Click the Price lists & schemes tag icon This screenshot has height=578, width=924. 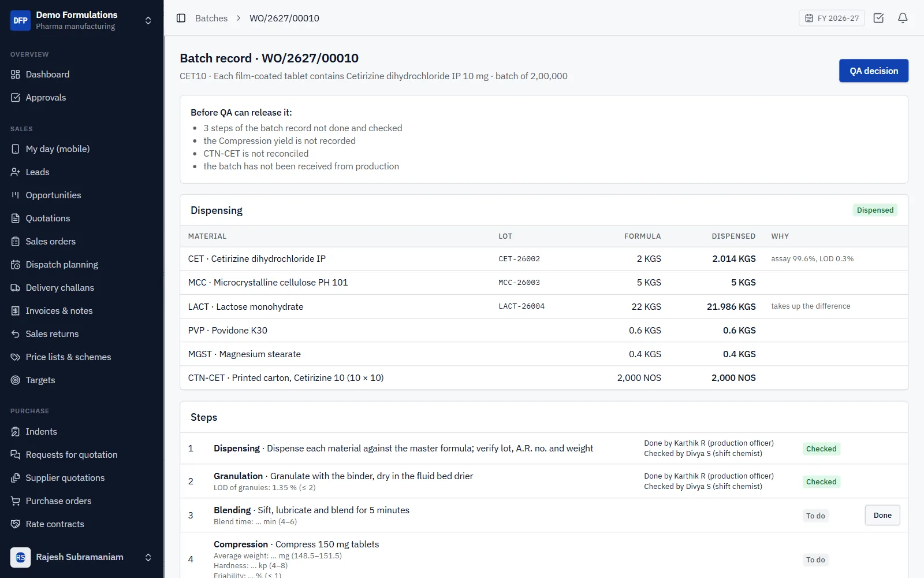(x=16, y=357)
